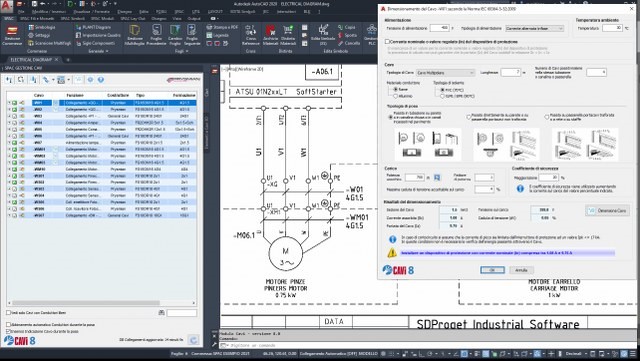Screen dimensions: 640x361
Task: Select Alluminio conductor material radio
Action: (395, 96)
